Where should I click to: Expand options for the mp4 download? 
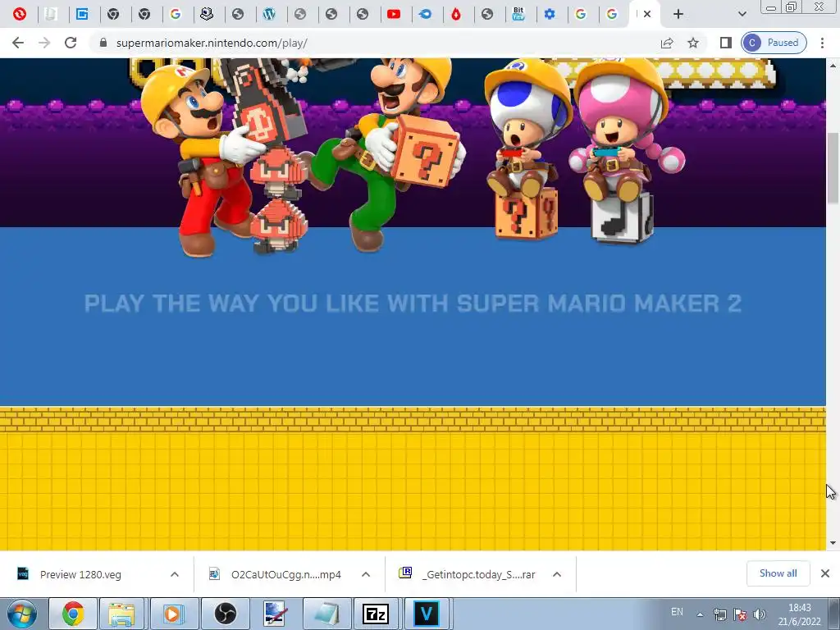[366, 574]
